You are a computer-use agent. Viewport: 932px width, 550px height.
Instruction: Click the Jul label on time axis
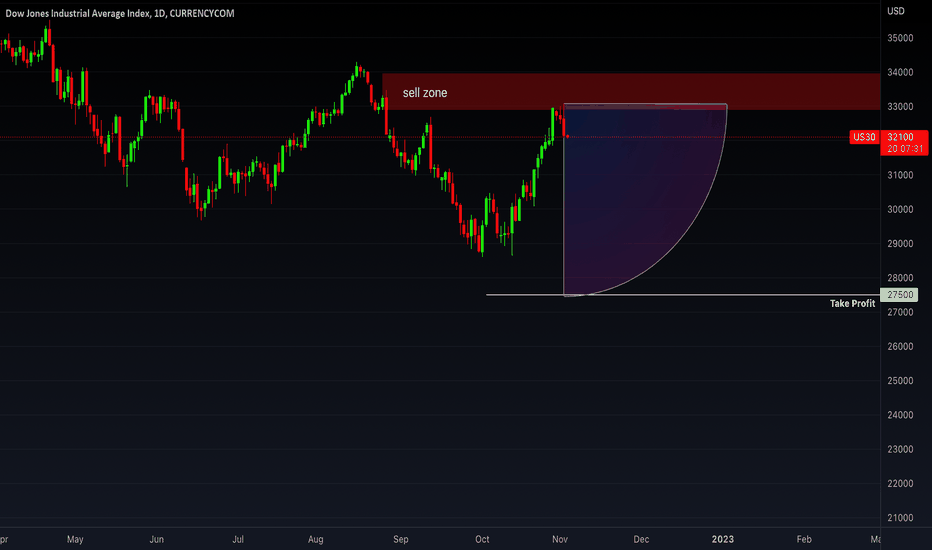[x=238, y=539]
